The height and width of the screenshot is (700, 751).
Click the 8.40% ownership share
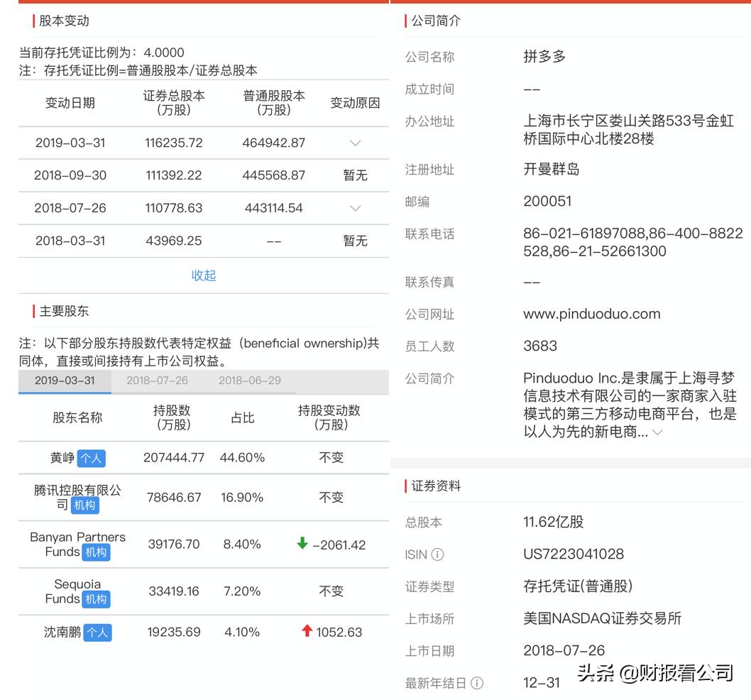pyautogui.click(x=242, y=545)
